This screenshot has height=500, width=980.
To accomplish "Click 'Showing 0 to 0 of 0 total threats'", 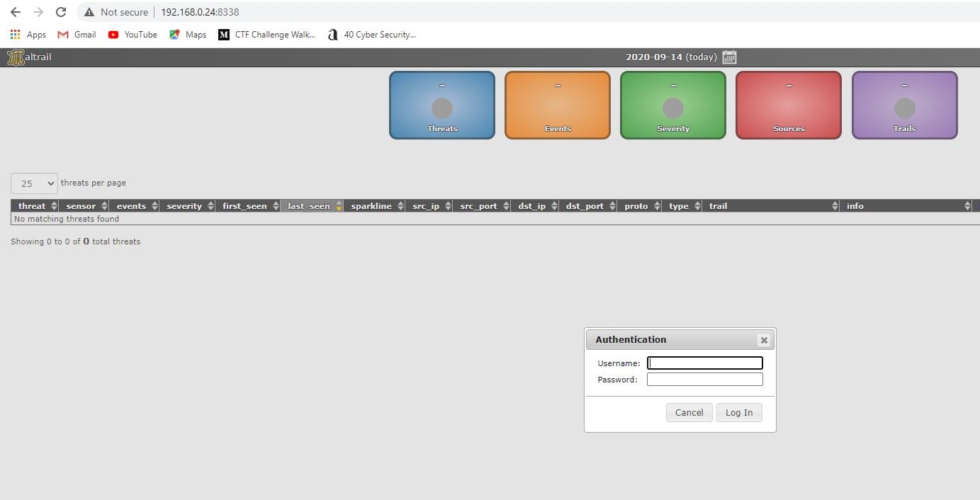I will pos(76,242).
